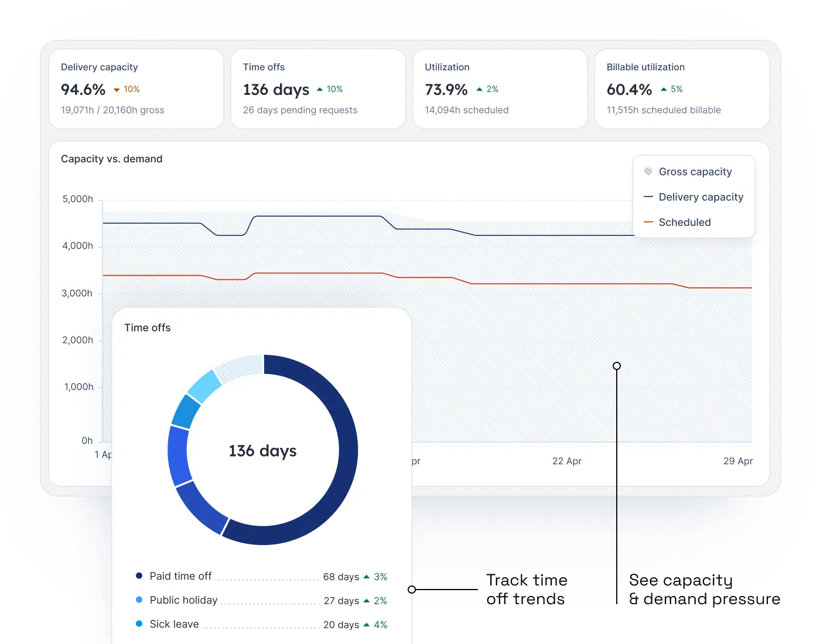Click the Gross capacity legend icon

click(x=648, y=171)
